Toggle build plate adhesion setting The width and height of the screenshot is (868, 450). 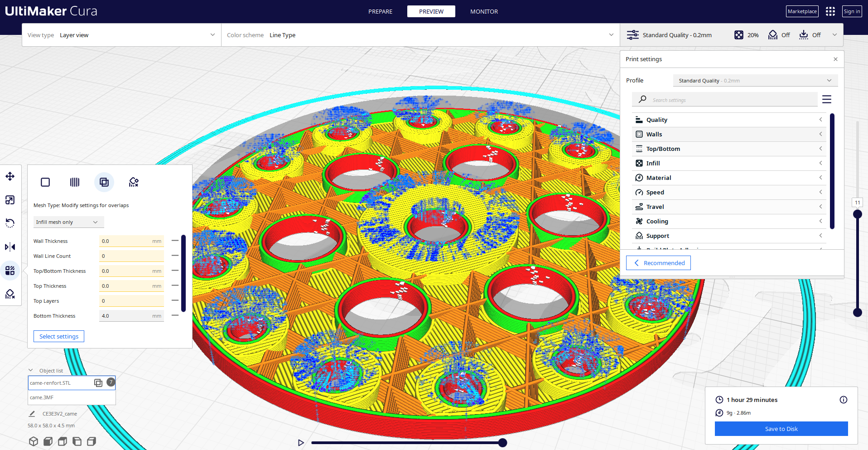click(x=810, y=34)
